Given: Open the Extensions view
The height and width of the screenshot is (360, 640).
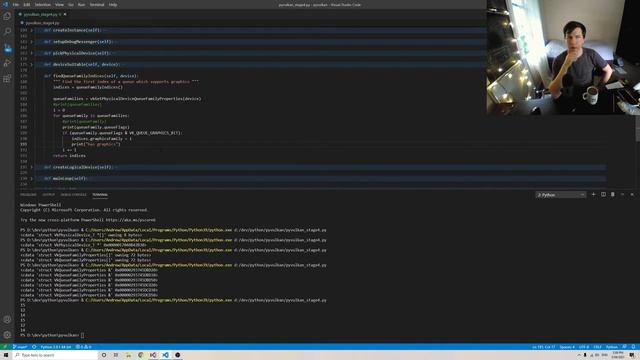Looking at the screenshot, I should pos(7,78).
